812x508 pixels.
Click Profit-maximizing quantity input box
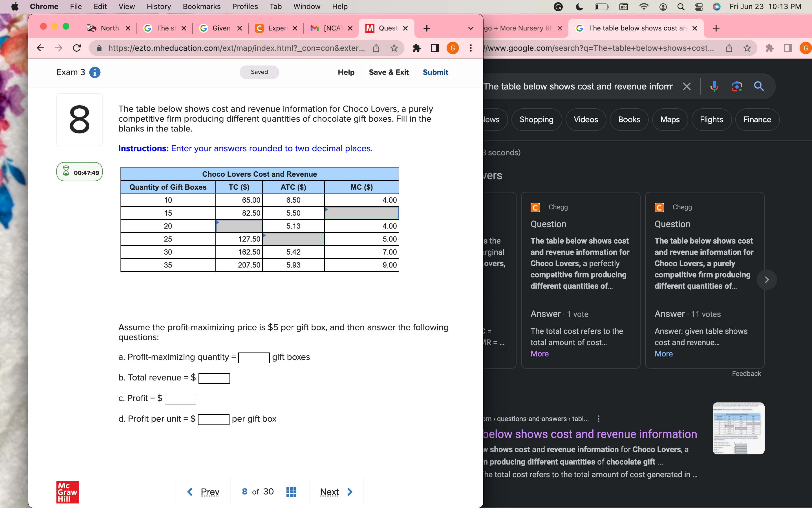254,358
